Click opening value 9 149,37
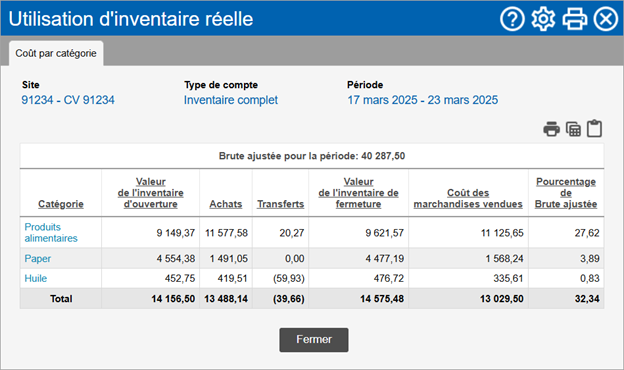The height and width of the screenshot is (370, 624). (x=176, y=233)
